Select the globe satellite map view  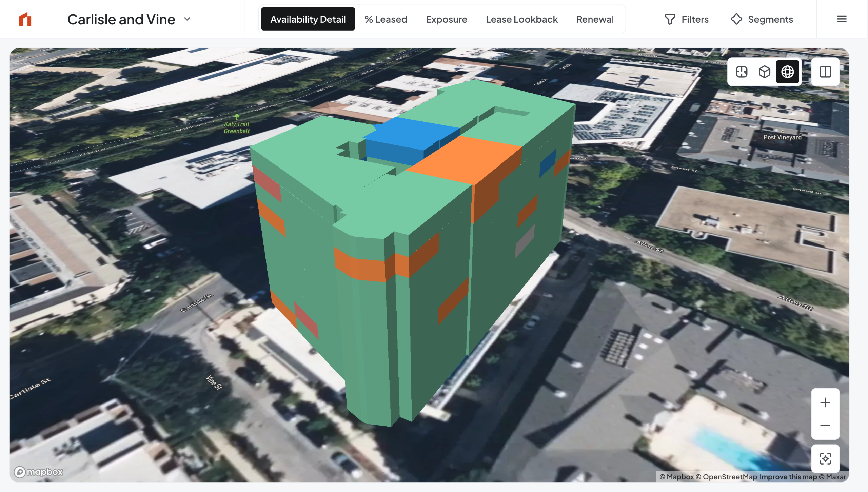[787, 72]
